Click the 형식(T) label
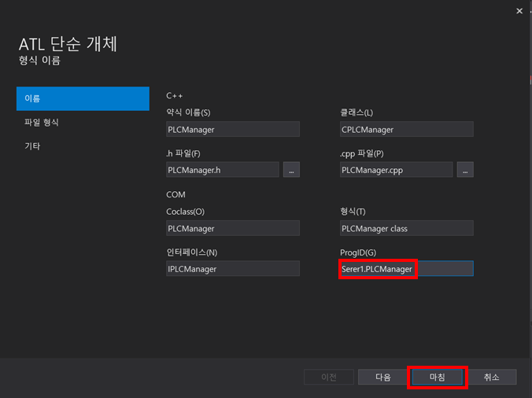The image size is (532, 398). (x=353, y=212)
